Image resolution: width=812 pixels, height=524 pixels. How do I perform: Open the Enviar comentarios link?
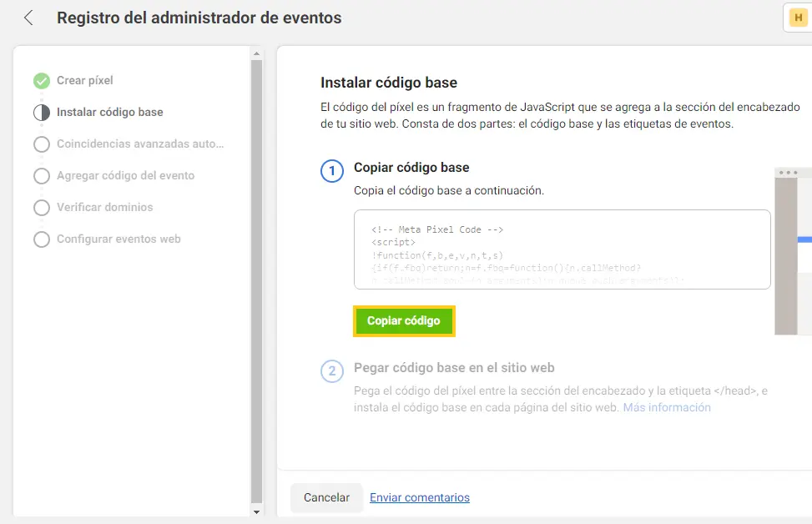(420, 497)
